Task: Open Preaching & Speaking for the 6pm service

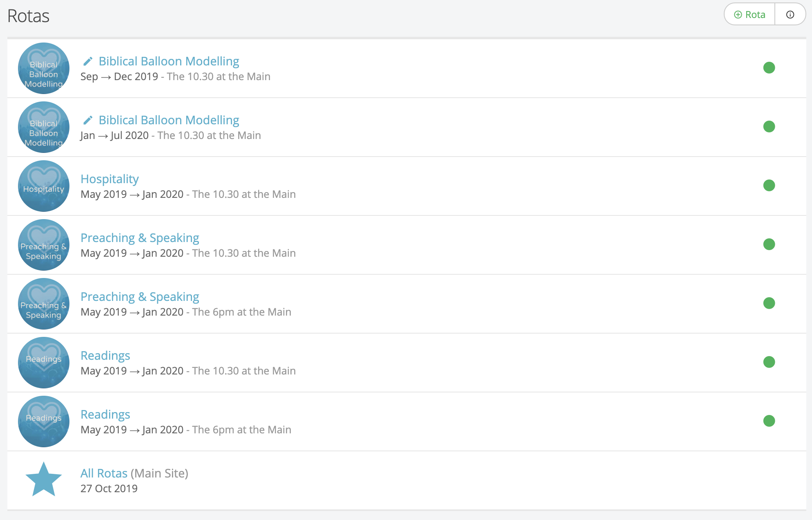Action: coord(140,296)
